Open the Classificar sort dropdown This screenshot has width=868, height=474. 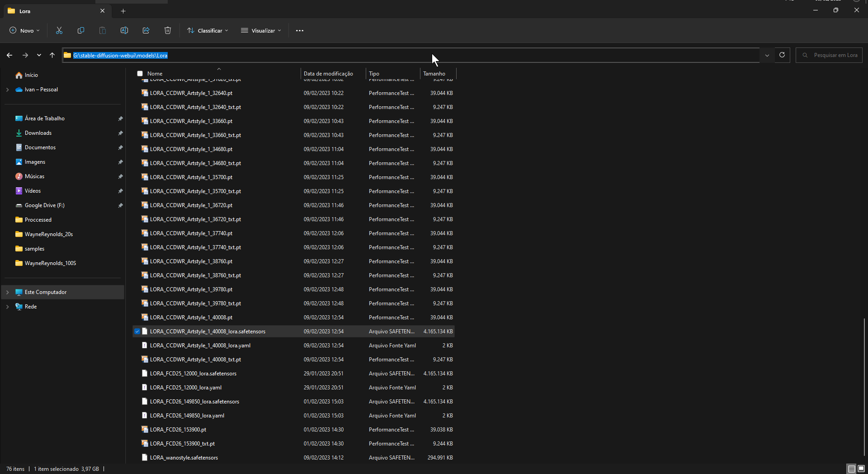tap(207, 30)
